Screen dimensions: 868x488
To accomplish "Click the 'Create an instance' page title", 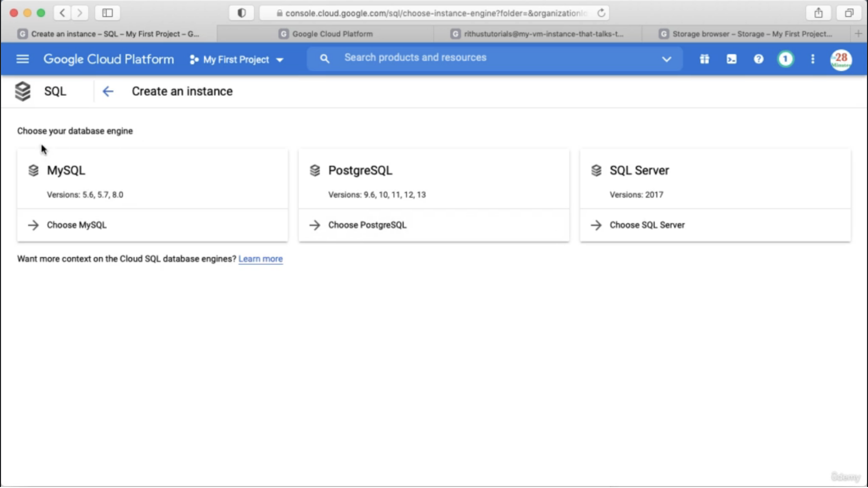I will click(x=182, y=91).
